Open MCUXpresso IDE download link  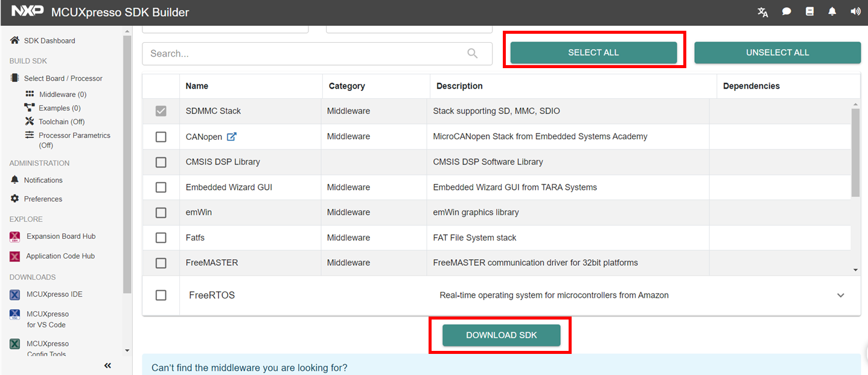point(54,294)
